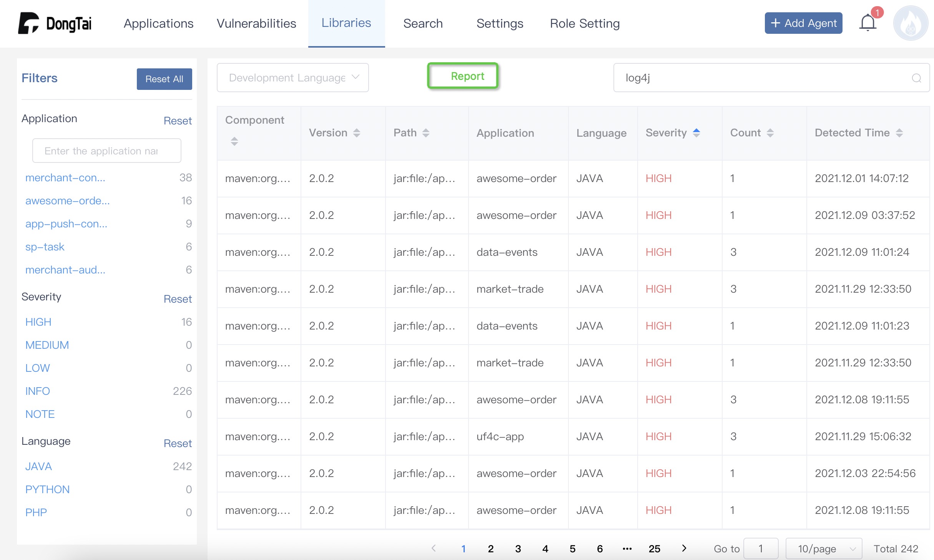The image size is (934, 560).
Task: Open notifications via the bell icon
Action: tap(868, 22)
